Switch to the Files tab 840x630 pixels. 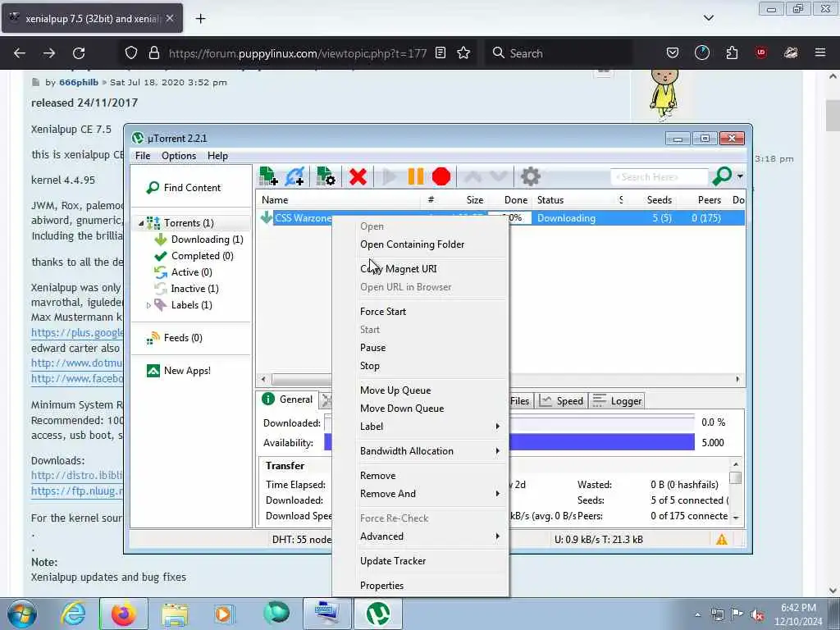pyautogui.click(x=519, y=401)
